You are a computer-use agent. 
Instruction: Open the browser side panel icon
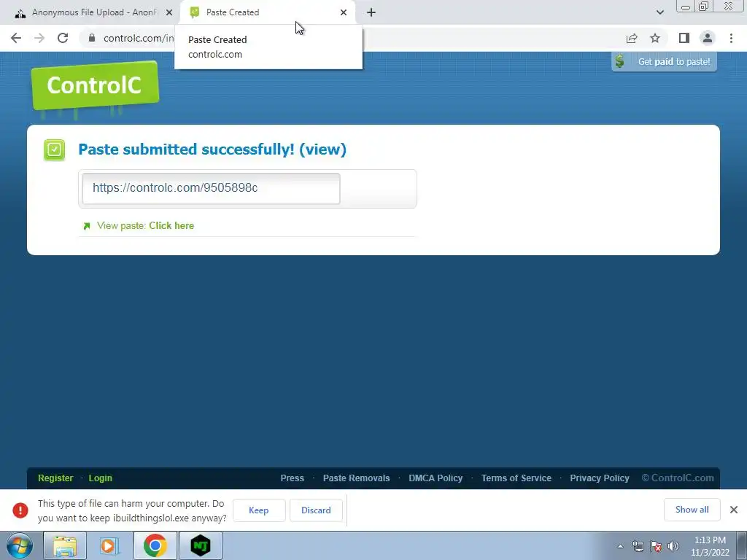pos(684,38)
